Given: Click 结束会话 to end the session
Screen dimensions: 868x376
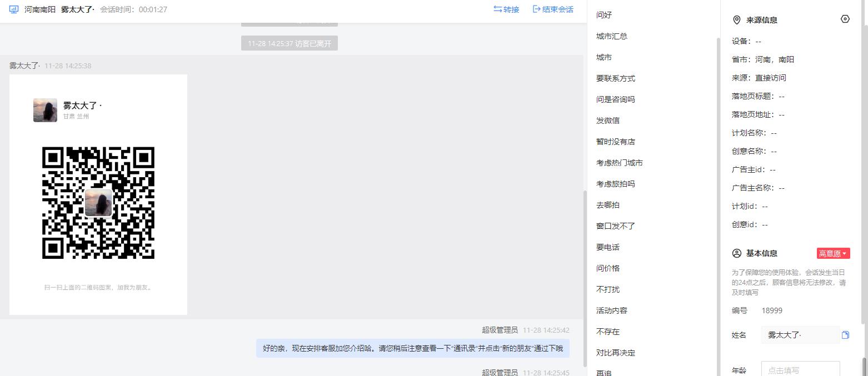Looking at the screenshot, I should [x=553, y=9].
